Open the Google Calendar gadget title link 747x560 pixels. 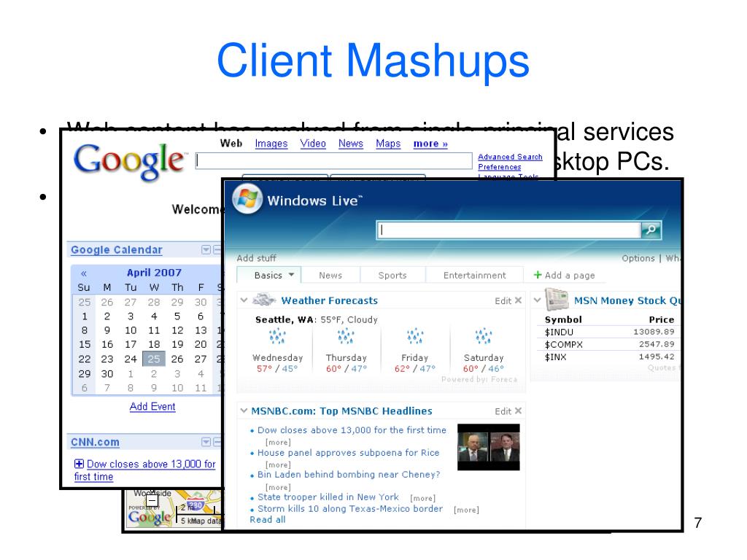pos(117,250)
